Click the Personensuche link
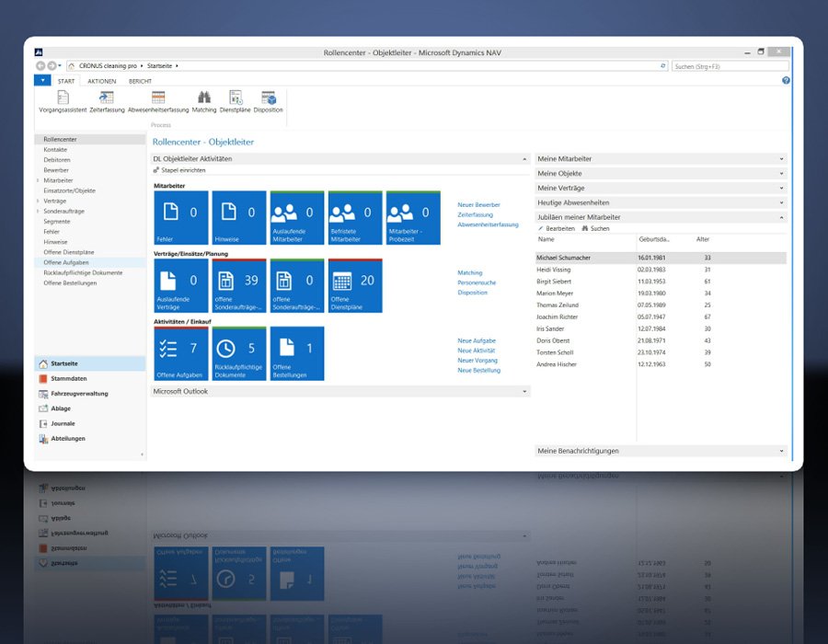The height and width of the screenshot is (644, 828). click(477, 282)
